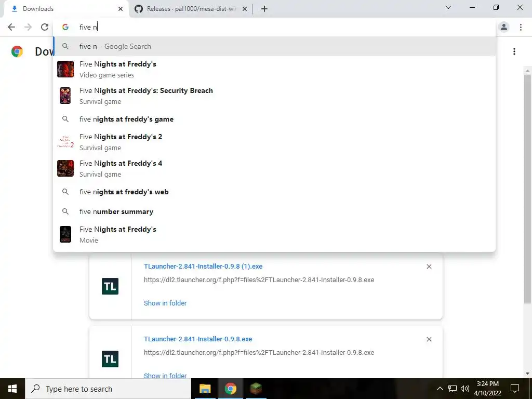This screenshot has height=399, width=532.
Task: Choose Five Nights at Freddy's 2 suggestion
Action: pyautogui.click(x=274, y=142)
